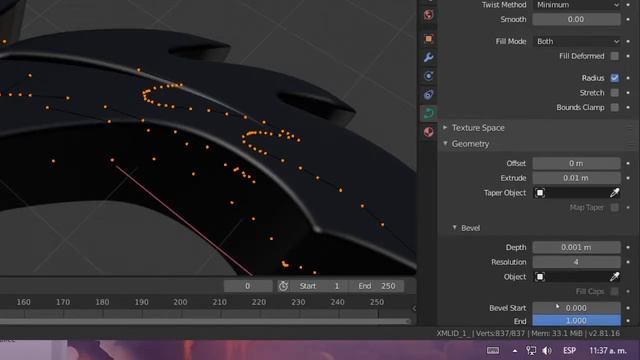Viewport: 640px width, 360px height.
Task: Click the animate dot beside Bevel Depth
Action: (628, 247)
